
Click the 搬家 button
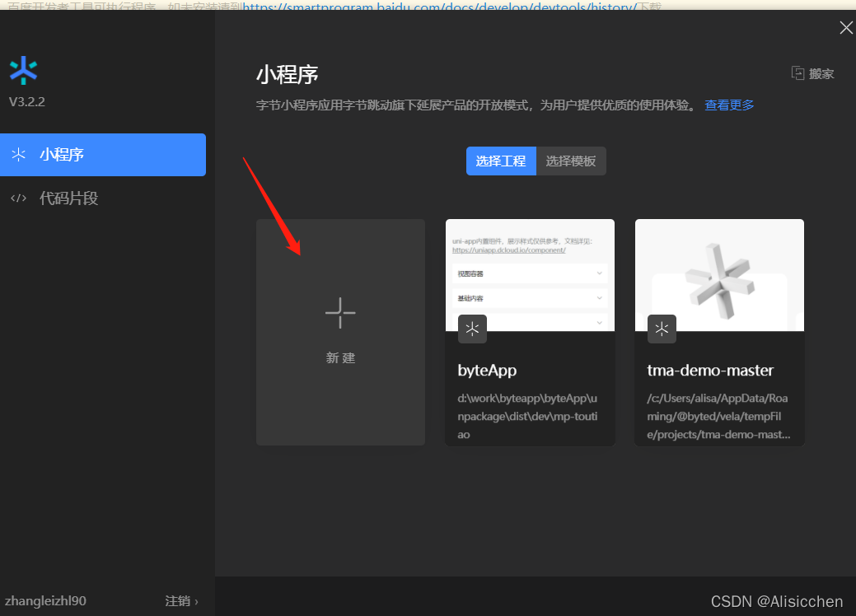point(812,73)
